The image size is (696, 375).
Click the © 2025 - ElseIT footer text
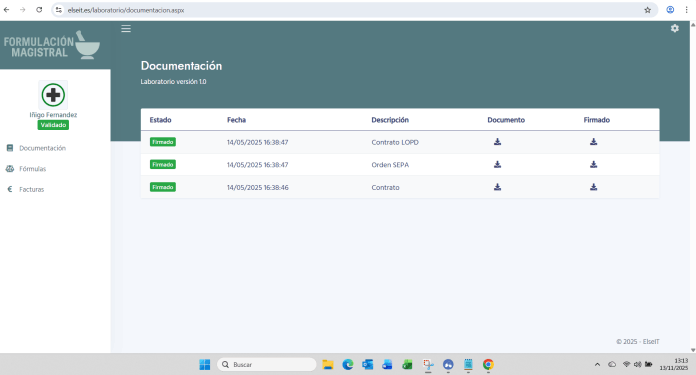pyautogui.click(x=637, y=342)
